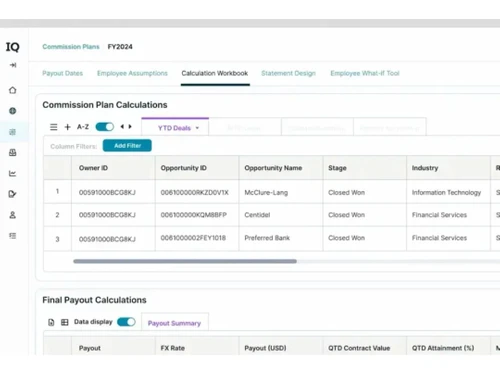
Task: Open the YTD Deals tab dropdown arrow
Action: (197, 128)
